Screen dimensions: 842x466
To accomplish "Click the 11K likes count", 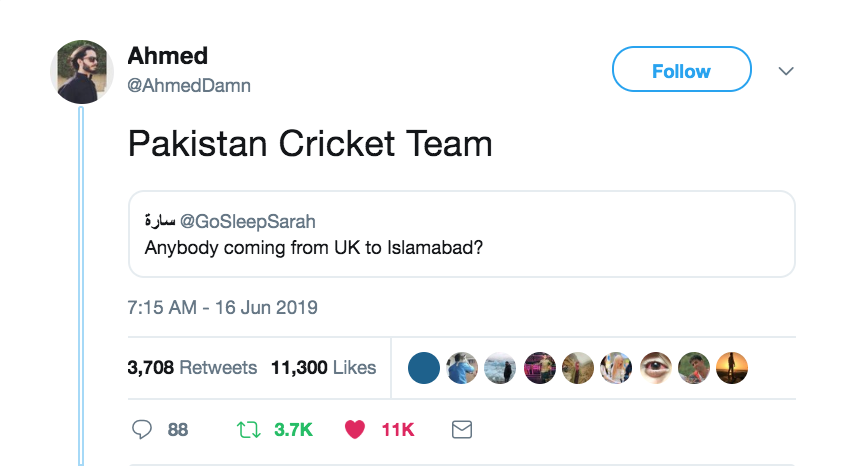I will 397,429.
